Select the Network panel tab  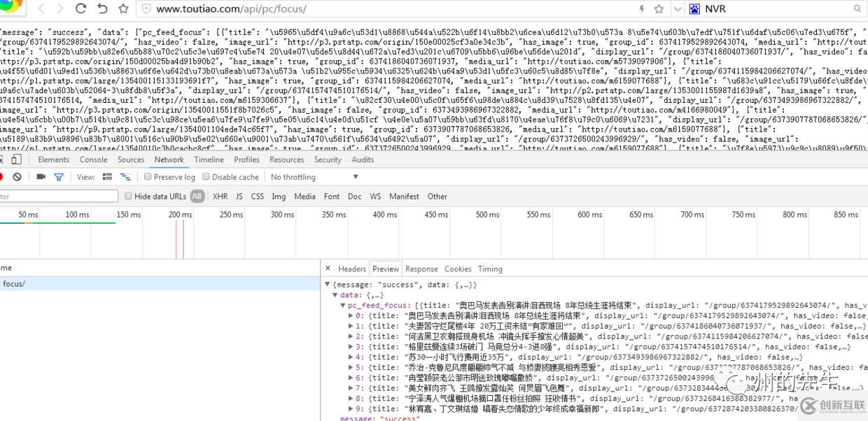tap(169, 159)
